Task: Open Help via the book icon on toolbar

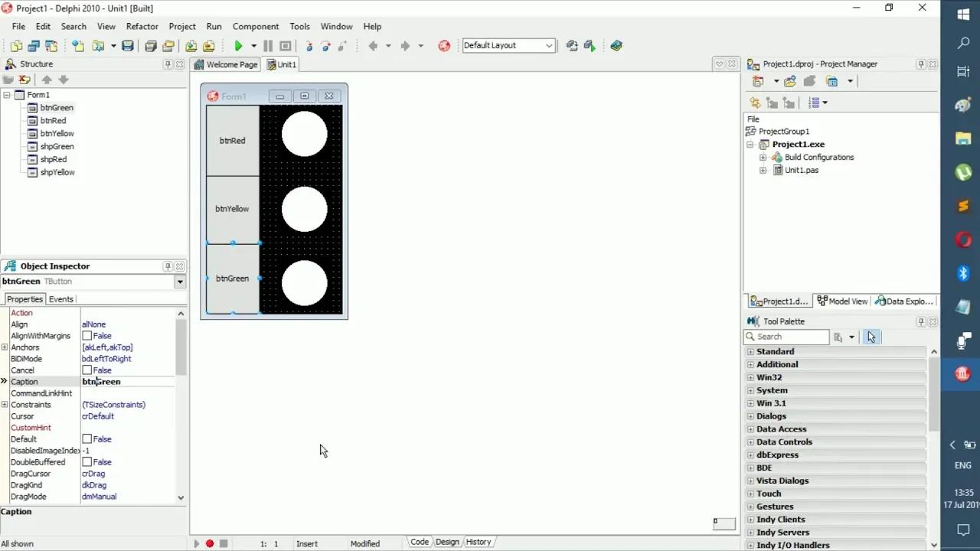Action: coord(616,45)
